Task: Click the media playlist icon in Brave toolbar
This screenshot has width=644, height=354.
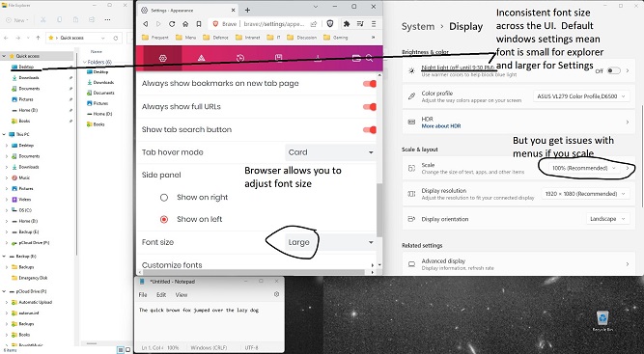Action: (x=360, y=24)
